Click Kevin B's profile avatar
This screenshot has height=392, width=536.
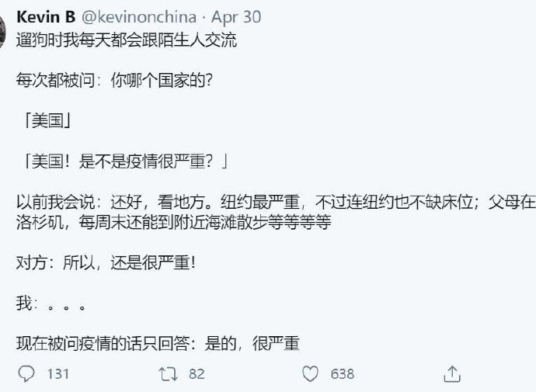(x=2, y=31)
